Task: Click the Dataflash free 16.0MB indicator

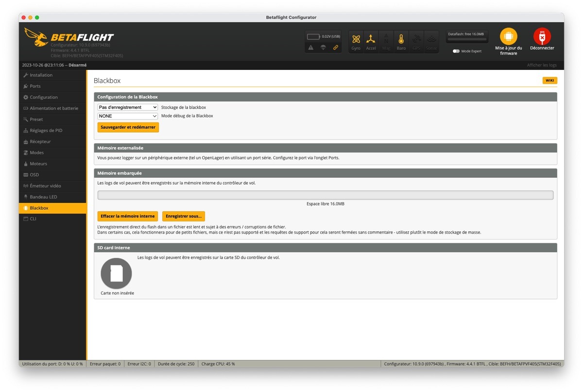Action: tap(467, 36)
